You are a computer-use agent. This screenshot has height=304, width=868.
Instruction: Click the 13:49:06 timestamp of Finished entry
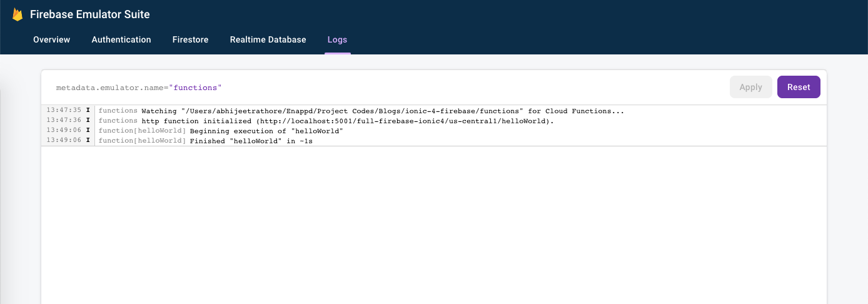(x=64, y=141)
